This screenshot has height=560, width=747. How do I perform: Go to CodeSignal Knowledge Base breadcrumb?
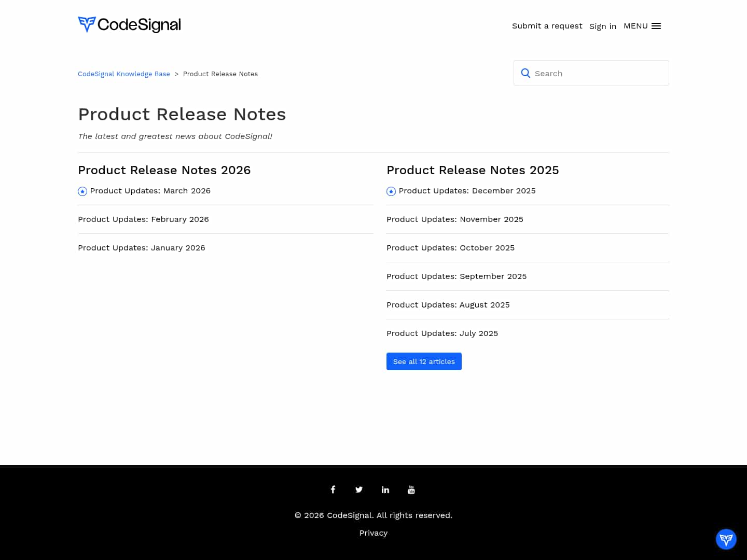coord(124,74)
